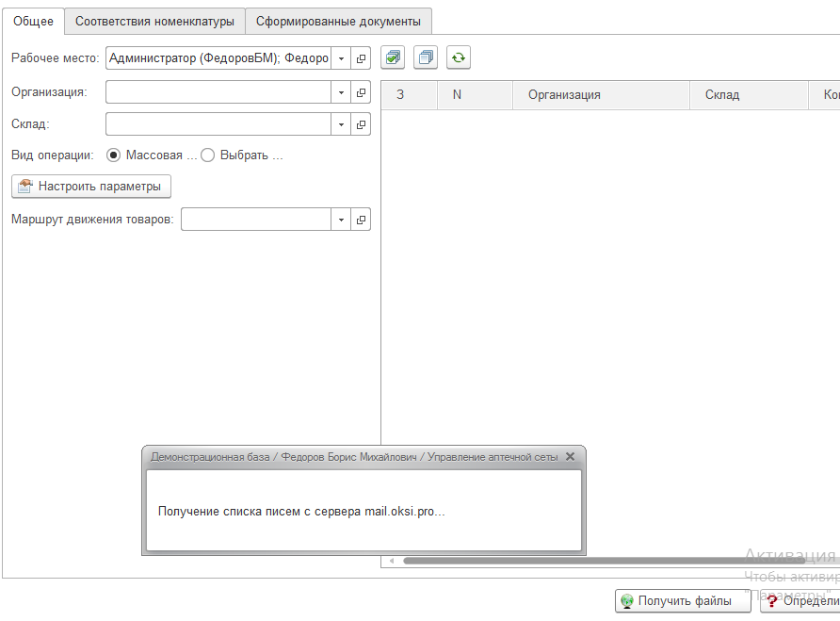840x621 pixels.
Task: Click the Настроить параметры button
Action: [91, 186]
